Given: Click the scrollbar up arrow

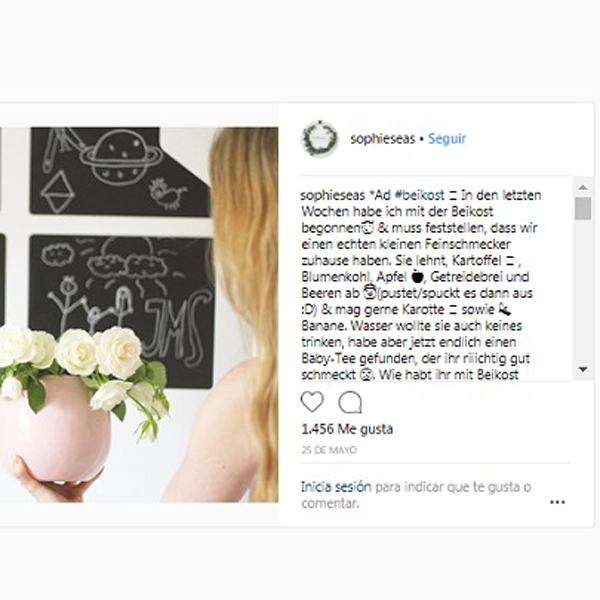Looking at the screenshot, I should pos(583,187).
